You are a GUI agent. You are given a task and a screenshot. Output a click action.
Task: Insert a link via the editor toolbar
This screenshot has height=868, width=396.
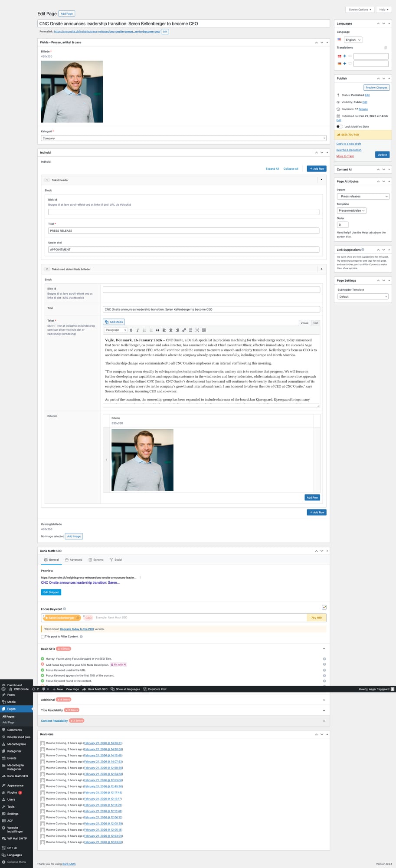click(184, 330)
